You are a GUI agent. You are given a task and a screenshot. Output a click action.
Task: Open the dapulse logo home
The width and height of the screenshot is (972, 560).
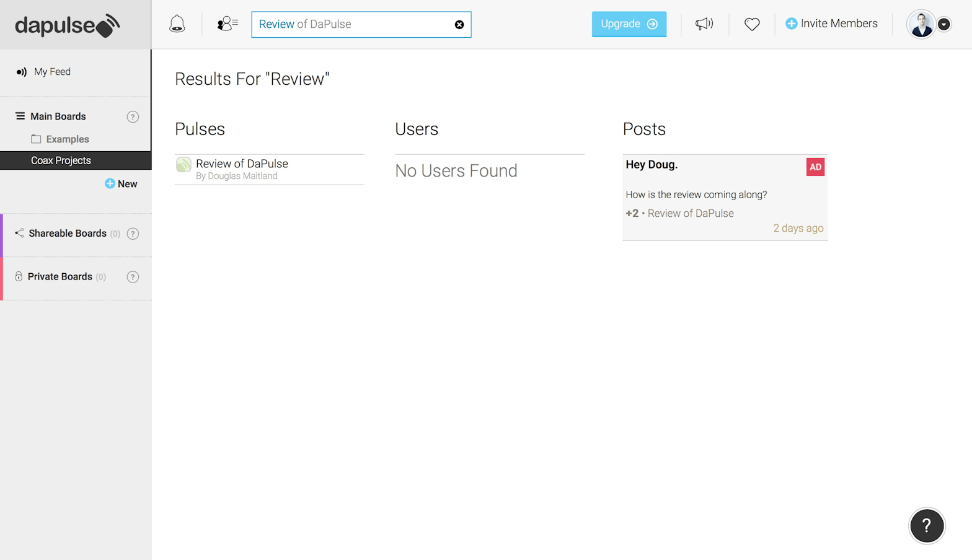point(67,25)
